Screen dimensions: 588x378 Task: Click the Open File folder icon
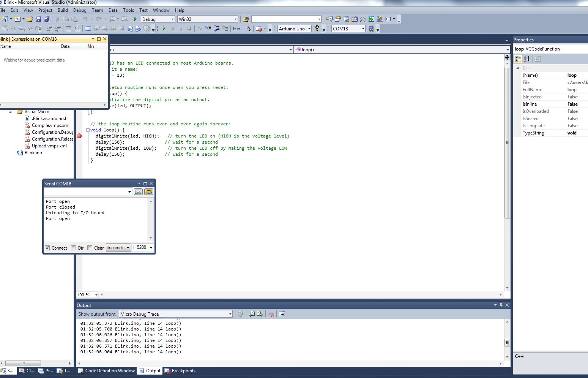click(30, 19)
